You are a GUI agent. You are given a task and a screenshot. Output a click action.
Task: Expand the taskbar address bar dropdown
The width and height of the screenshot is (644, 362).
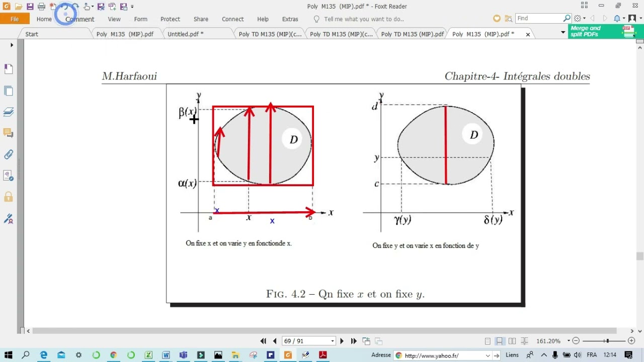tap(488, 355)
